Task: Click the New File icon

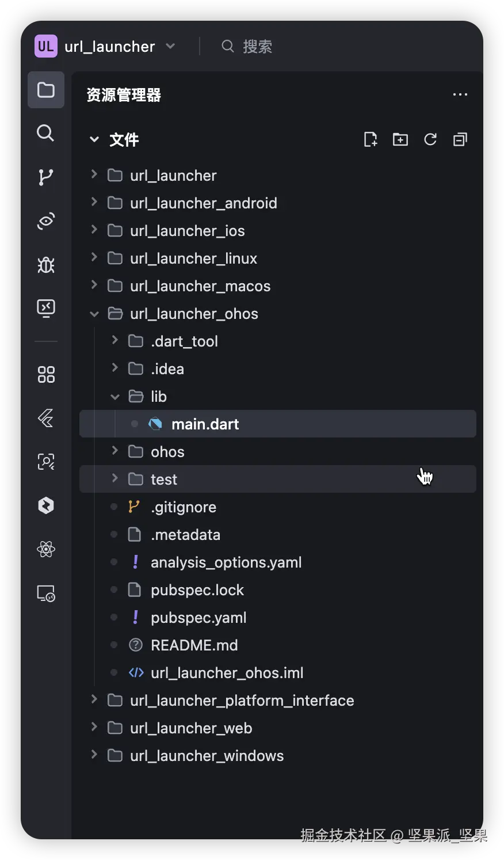Action: click(371, 139)
